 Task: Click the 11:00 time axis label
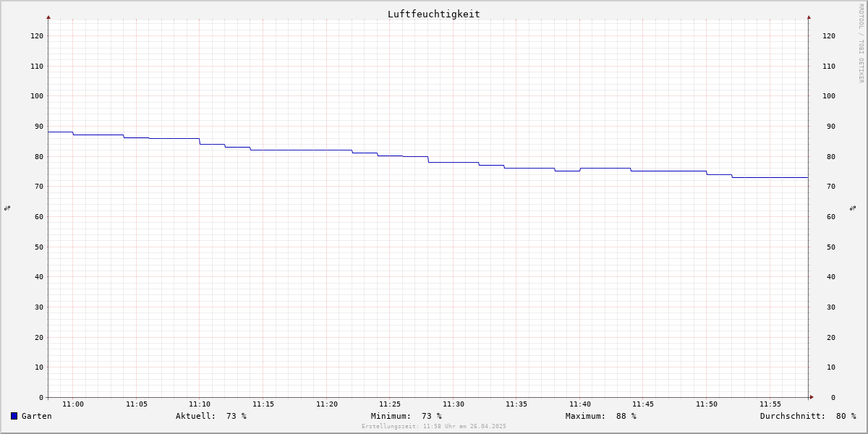coord(73,404)
